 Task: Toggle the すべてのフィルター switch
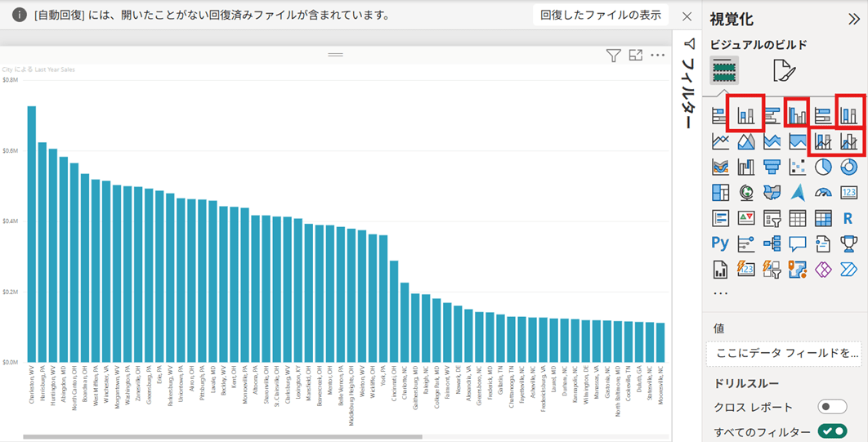(834, 431)
